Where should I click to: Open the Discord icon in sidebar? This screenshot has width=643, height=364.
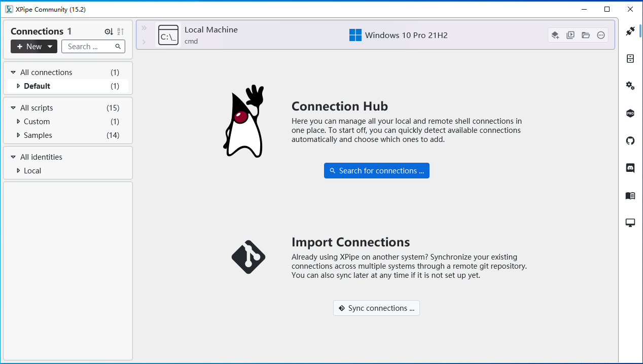630,168
